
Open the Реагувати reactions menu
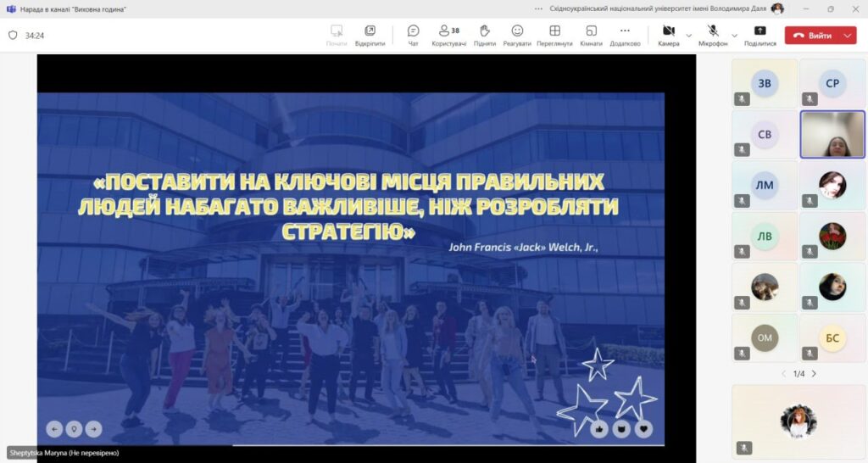[x=516, y=36]
